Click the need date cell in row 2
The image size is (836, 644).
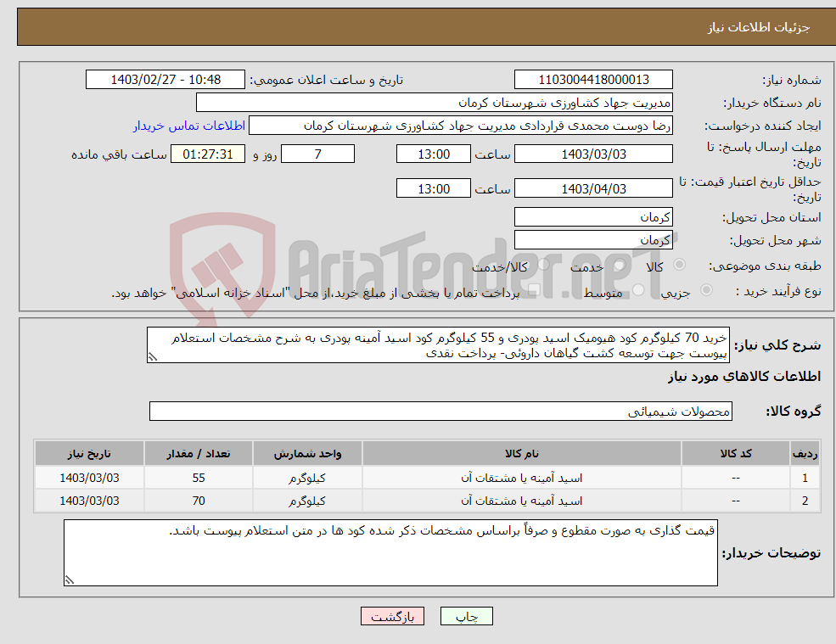pos(90,501)
